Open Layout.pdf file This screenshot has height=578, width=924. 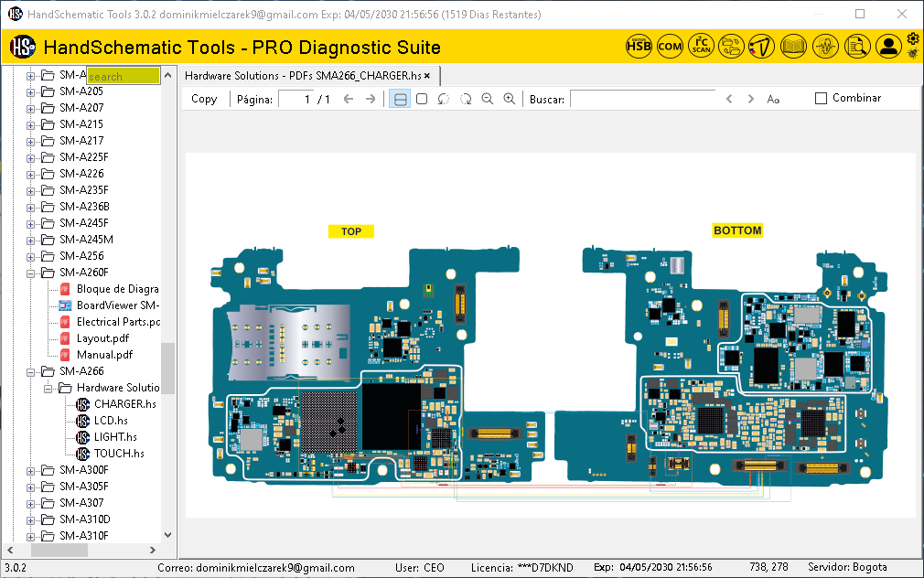[102, 338]
